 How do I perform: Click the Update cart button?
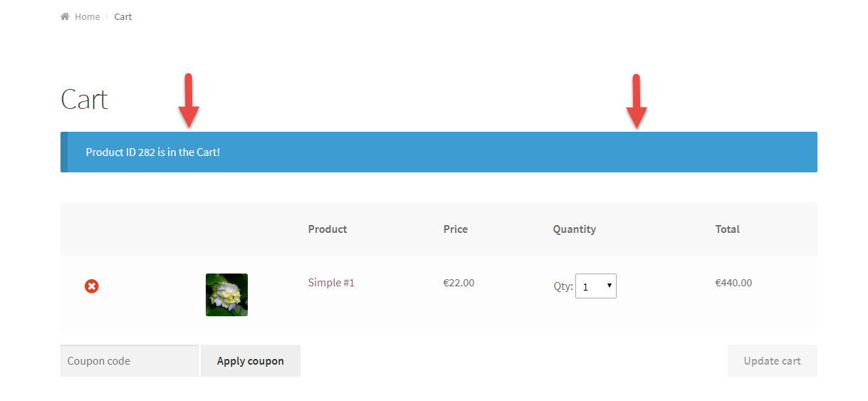pyautogui.click(x=772, y=360)
